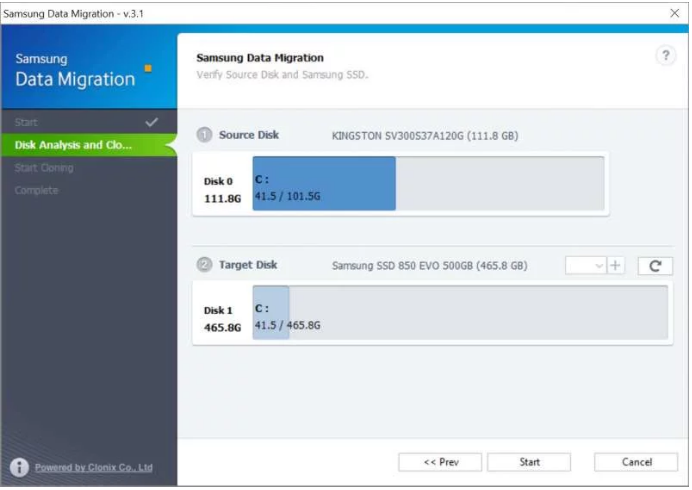Go back with the << Prev button
This screenshot has width=692, height=490.
[x=440, y=462]
